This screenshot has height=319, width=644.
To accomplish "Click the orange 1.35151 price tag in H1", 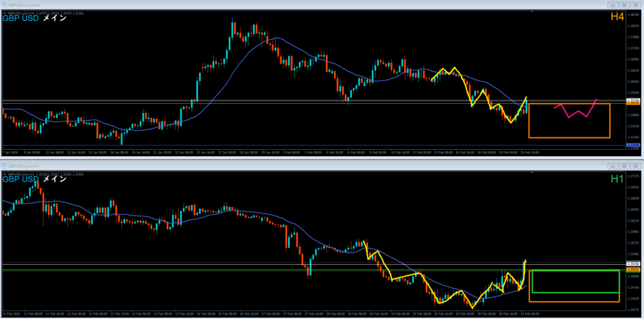I will (x=633, y=269).
